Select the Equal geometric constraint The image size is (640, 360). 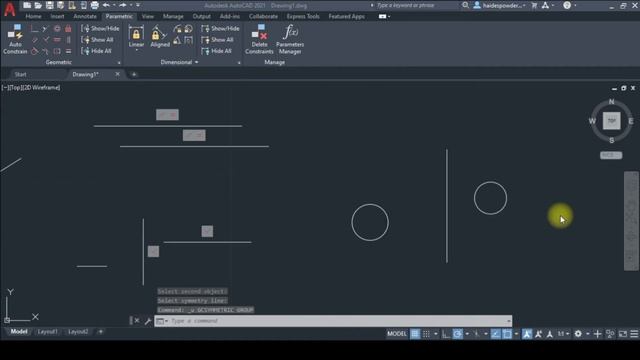click(68, 51)
